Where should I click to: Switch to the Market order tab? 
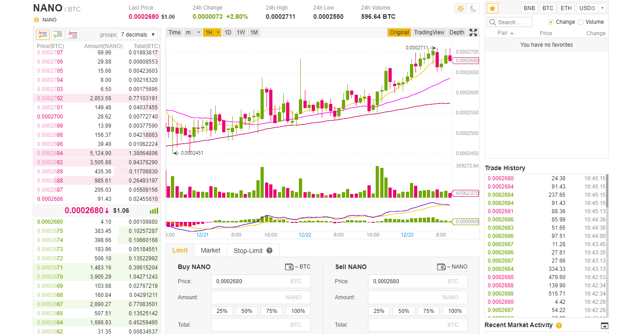(x=210, y=250)
